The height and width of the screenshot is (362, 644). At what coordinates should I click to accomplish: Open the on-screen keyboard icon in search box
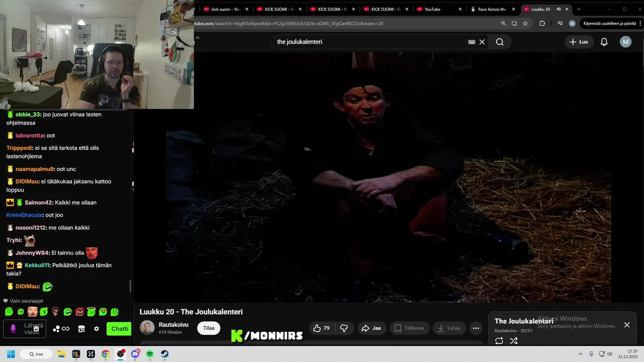click(471, 42)
